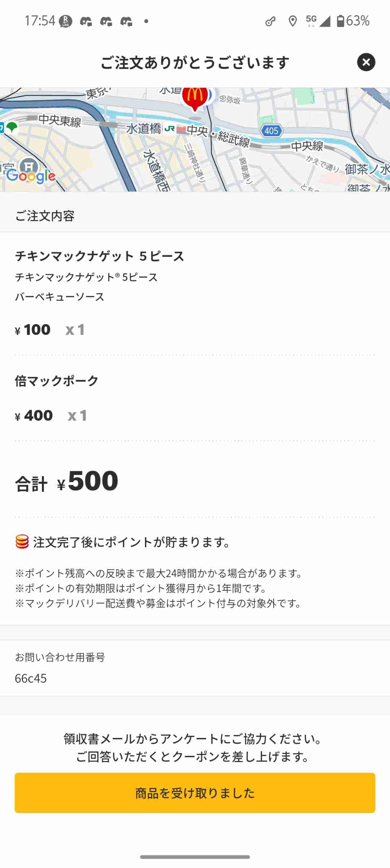Close the order confirmation screen

[x=366, y=62]
